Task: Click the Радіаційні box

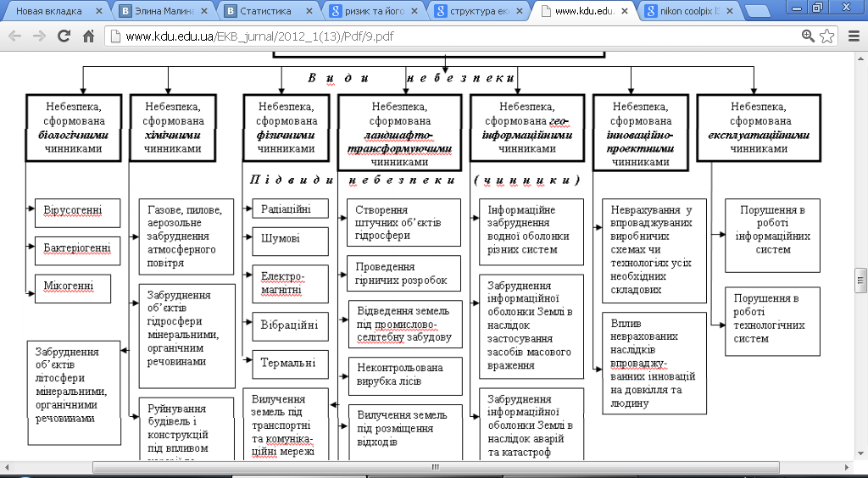Action: pos(290,208)
